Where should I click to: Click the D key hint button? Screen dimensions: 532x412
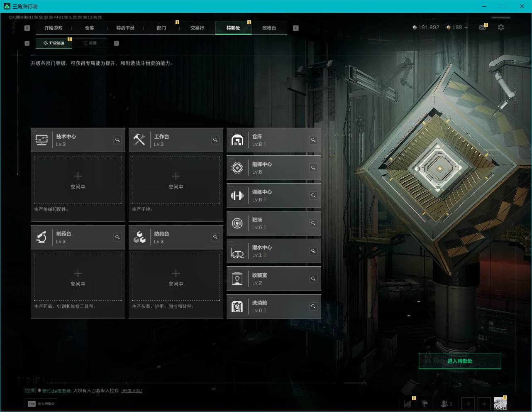click(x=116, y=43)
